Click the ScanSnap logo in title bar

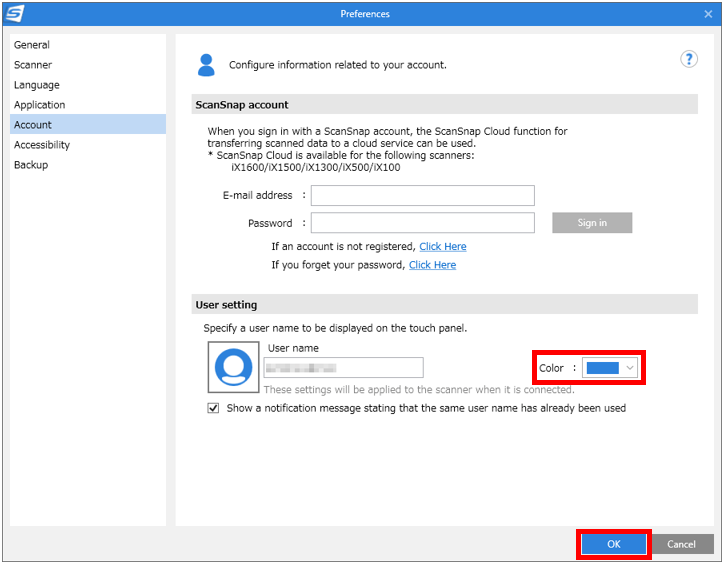[x=14, y=14]
